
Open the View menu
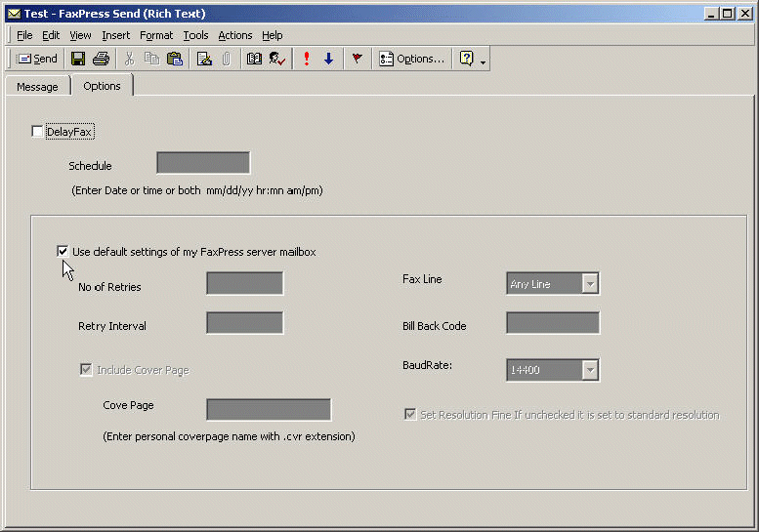point(80,35)
